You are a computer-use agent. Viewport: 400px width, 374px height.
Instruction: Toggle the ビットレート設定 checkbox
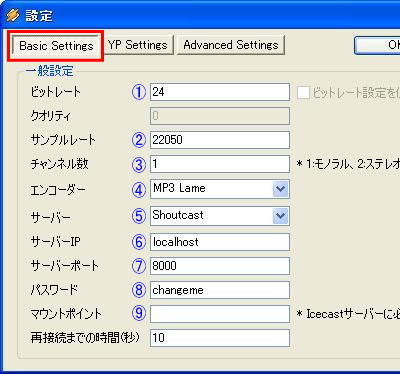[x=303, y=92]
